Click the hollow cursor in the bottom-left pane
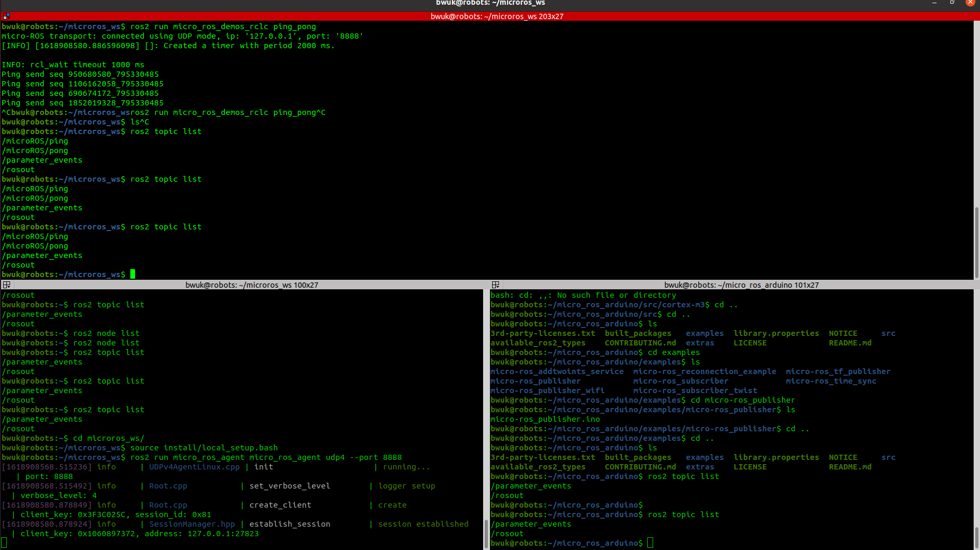Viewport: 980px width, 550px height. pos(4,542)
